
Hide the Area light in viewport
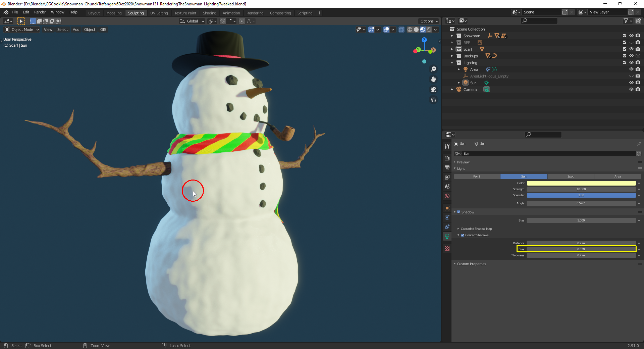point(632,69)
